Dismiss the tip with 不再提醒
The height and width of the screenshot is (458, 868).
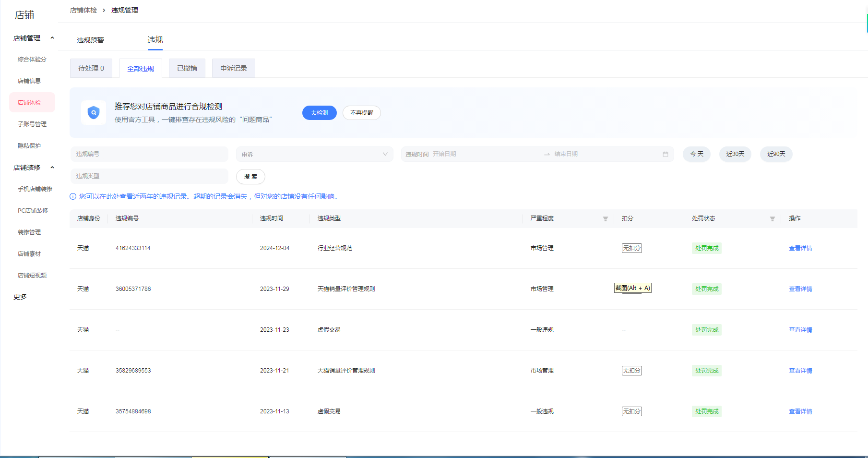click(x=361, y=113)
